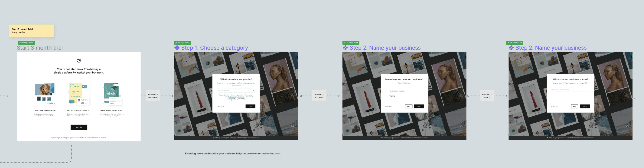Open the "Manage It All In One Place" illustration
Screen dimensions: 644x168
[x=112, y=94]
